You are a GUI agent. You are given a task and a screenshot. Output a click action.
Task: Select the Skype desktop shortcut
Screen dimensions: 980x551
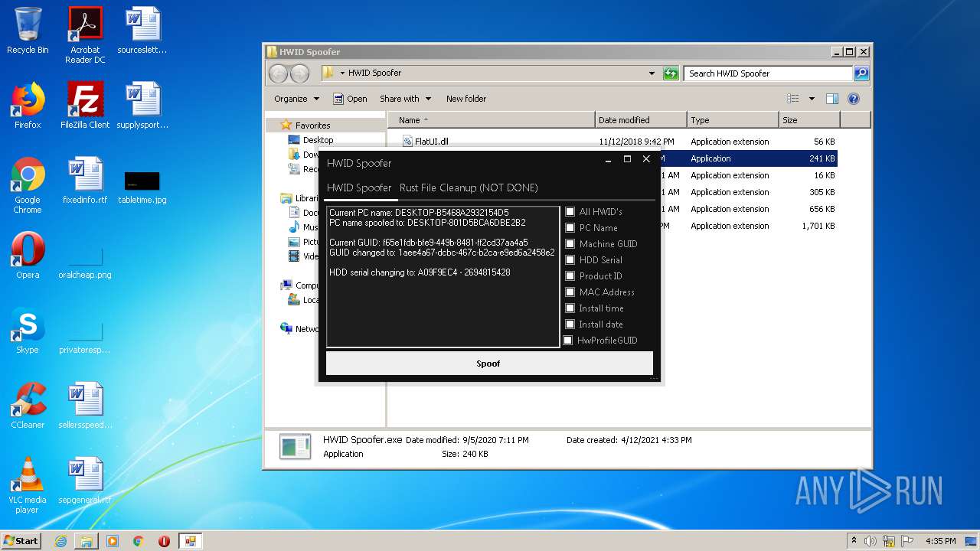tap(28, 331)
